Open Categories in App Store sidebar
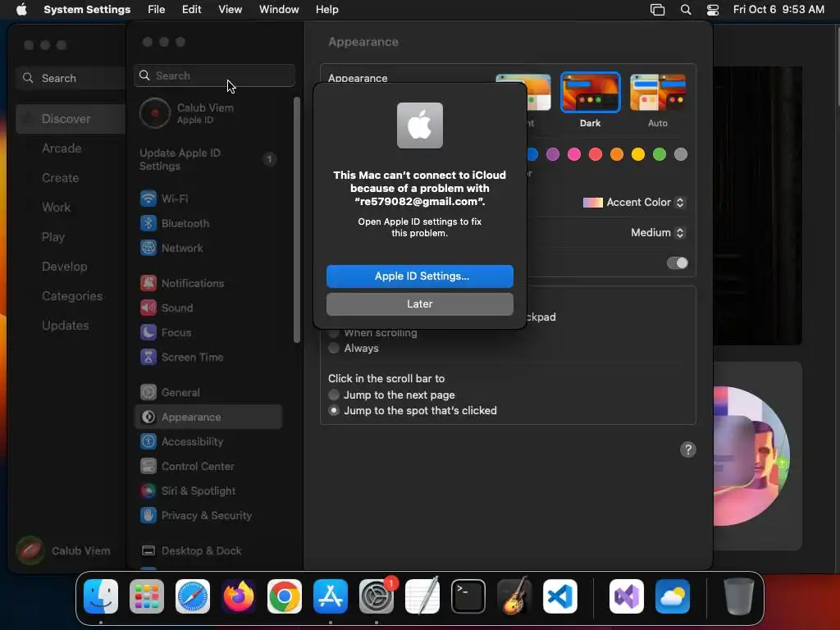Screen dimensions: 840x630 tap(72, 296)
